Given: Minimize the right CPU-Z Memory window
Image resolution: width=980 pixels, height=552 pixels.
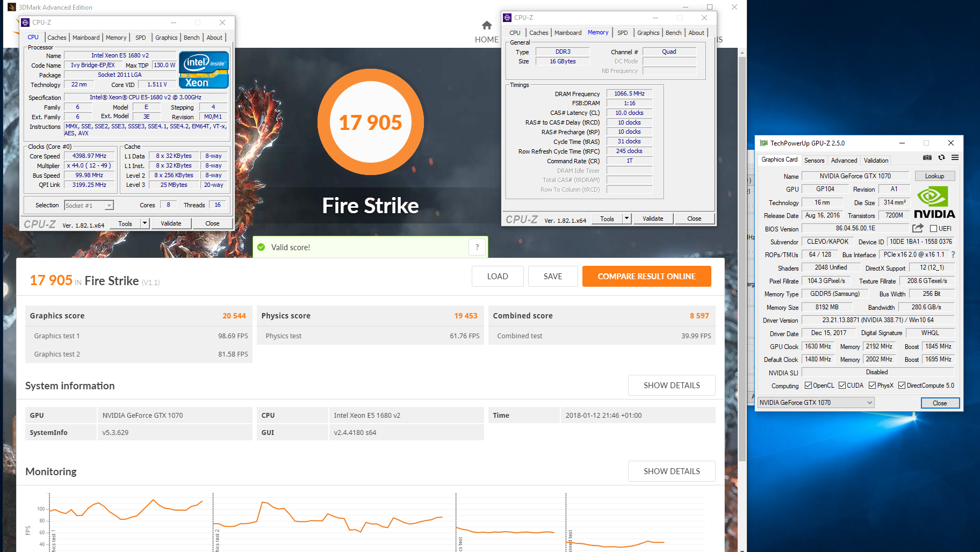Looking at the screenshot, I should tap(655, 18).
